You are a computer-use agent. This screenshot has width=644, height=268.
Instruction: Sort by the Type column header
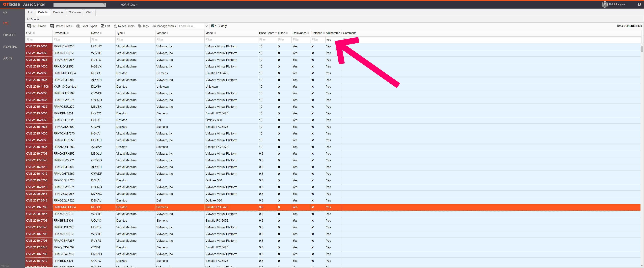(121, 33)
